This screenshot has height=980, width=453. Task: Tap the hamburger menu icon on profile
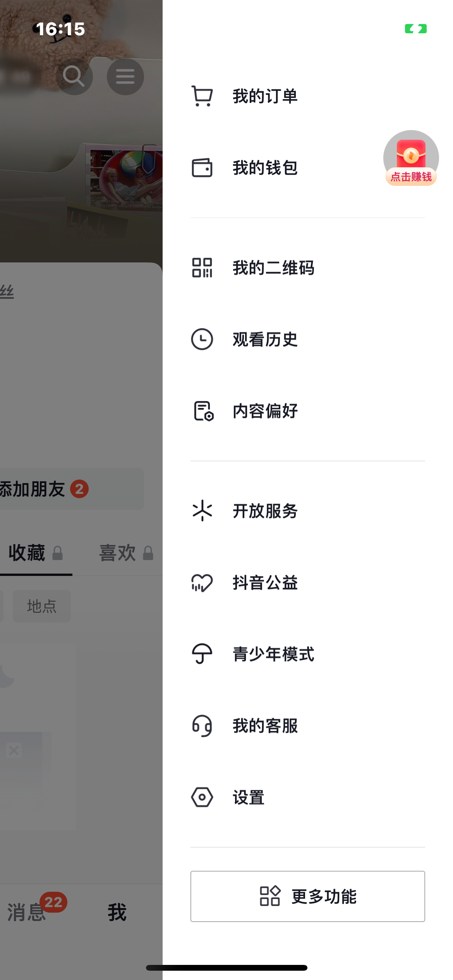coord(125,77)
